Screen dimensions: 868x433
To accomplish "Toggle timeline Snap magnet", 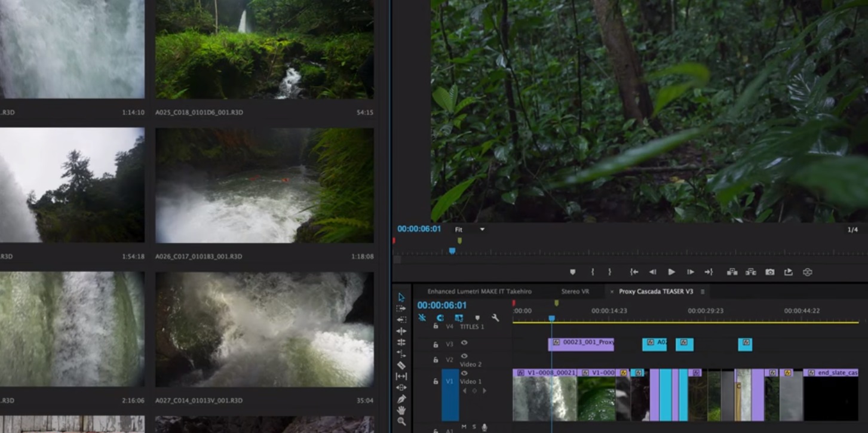I will 440,318.
